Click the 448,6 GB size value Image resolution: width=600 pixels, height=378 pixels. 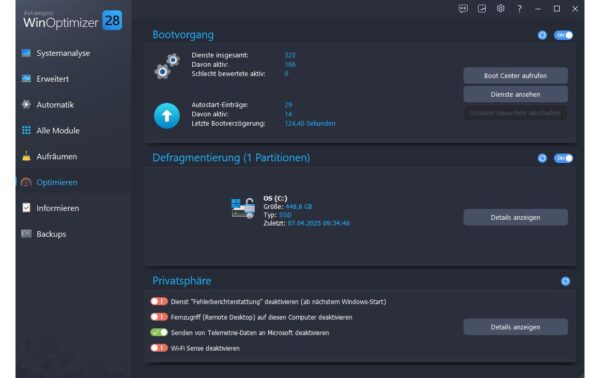tap(298, 207)
